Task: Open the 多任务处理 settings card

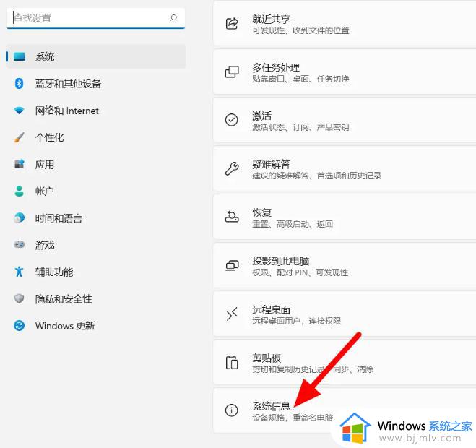Action: click(345, 72)
